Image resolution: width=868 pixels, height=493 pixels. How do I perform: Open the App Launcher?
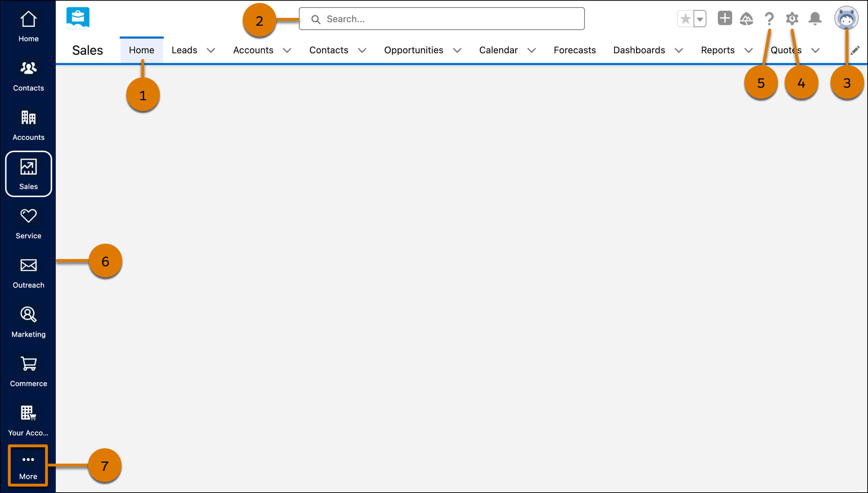pos(77,18)
